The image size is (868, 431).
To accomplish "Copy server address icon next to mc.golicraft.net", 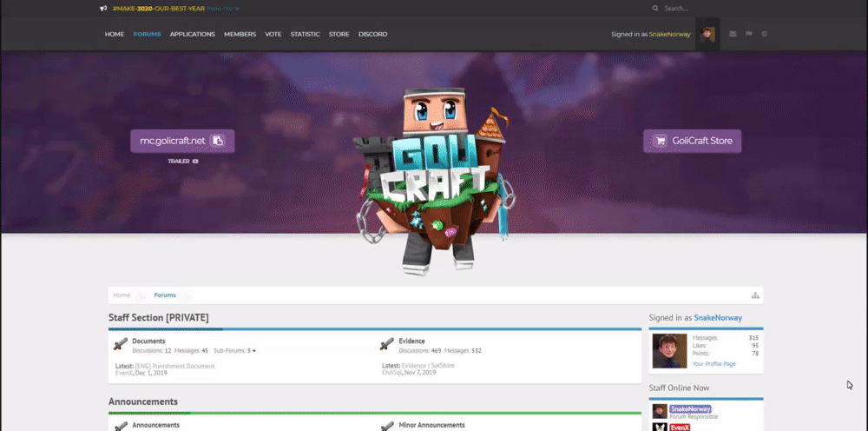I will [218, 141].
